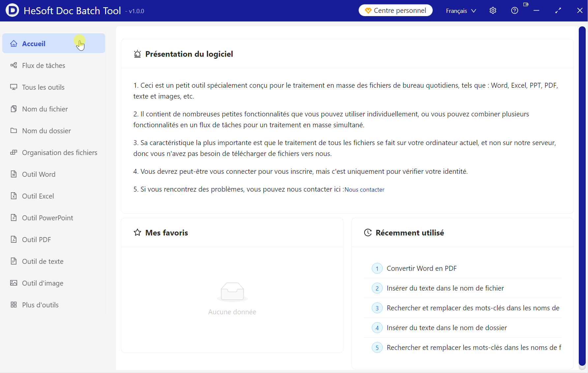Image resolution: width=588 pixels, height=373 pixels.
Task: Follow the Nous contacter link
Action: tap(364, 190)
